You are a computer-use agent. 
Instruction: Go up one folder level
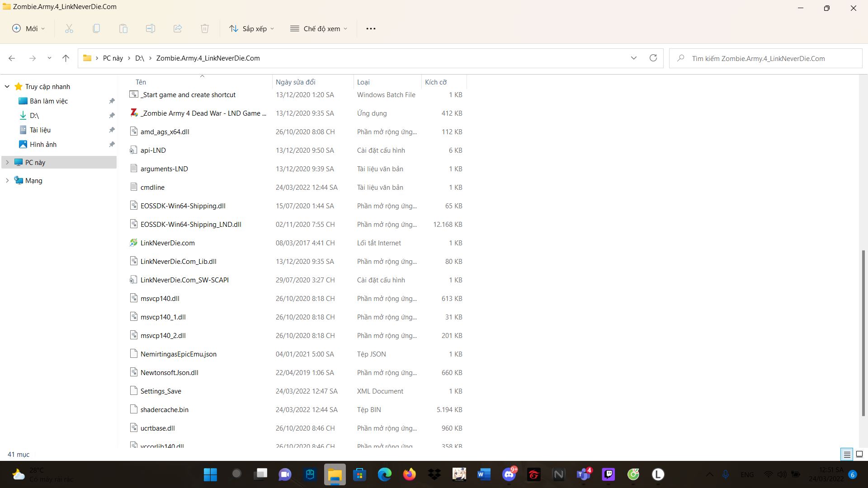66,58
